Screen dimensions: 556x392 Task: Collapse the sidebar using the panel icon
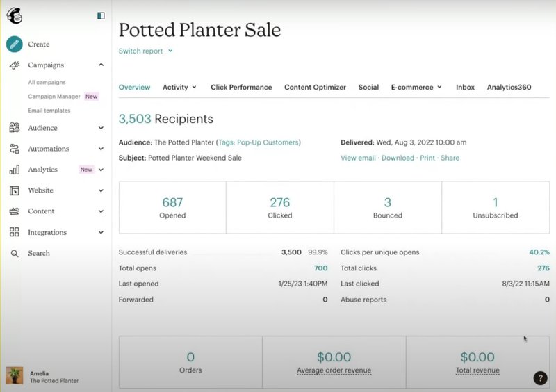(101, 15)
